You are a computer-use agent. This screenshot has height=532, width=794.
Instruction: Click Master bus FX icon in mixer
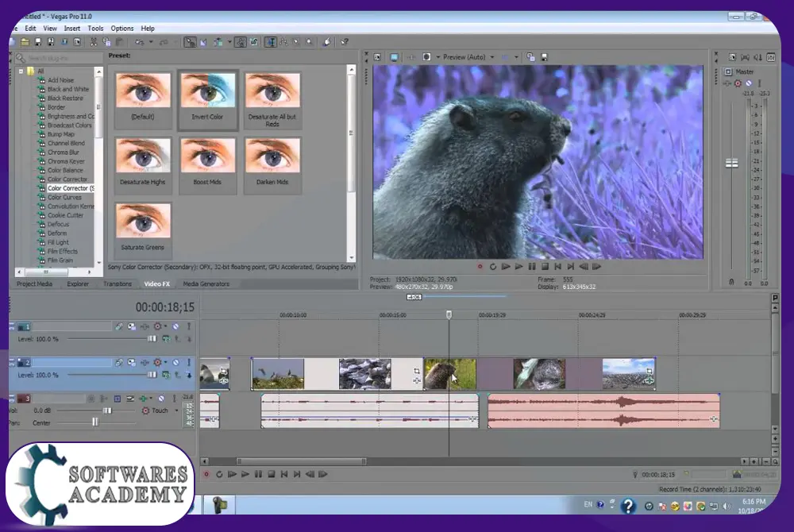[738, 83]
